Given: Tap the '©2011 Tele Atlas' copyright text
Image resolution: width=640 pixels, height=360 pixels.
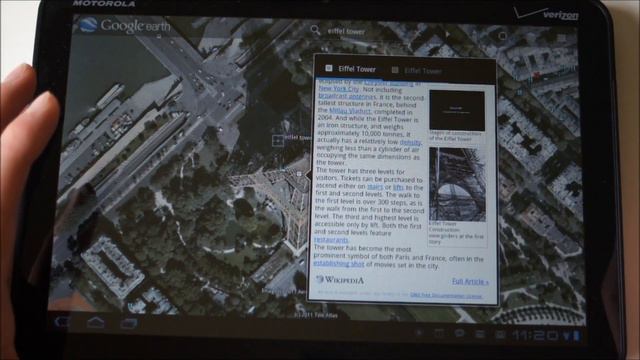Looking at the screenshot, I should click(316, 316).
